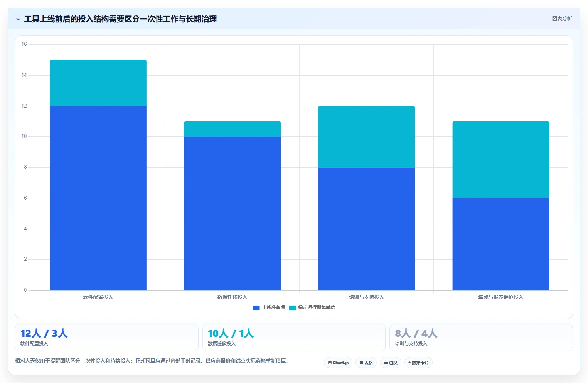The image size is (588, 383).
Task: Select the 表格 tag chip
Action: coord(366,363)
